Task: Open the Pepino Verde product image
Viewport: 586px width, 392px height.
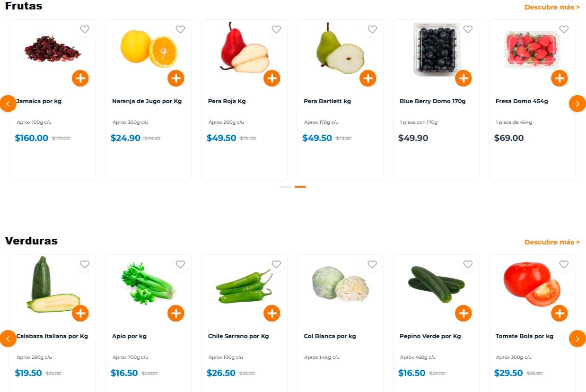Action: pos(436,285)
